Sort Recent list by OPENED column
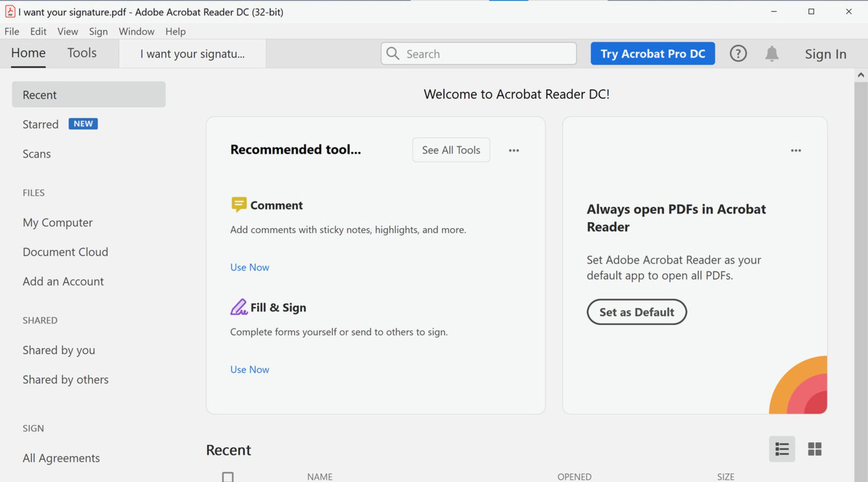This screenshot has height=482, width=868. 574,477
